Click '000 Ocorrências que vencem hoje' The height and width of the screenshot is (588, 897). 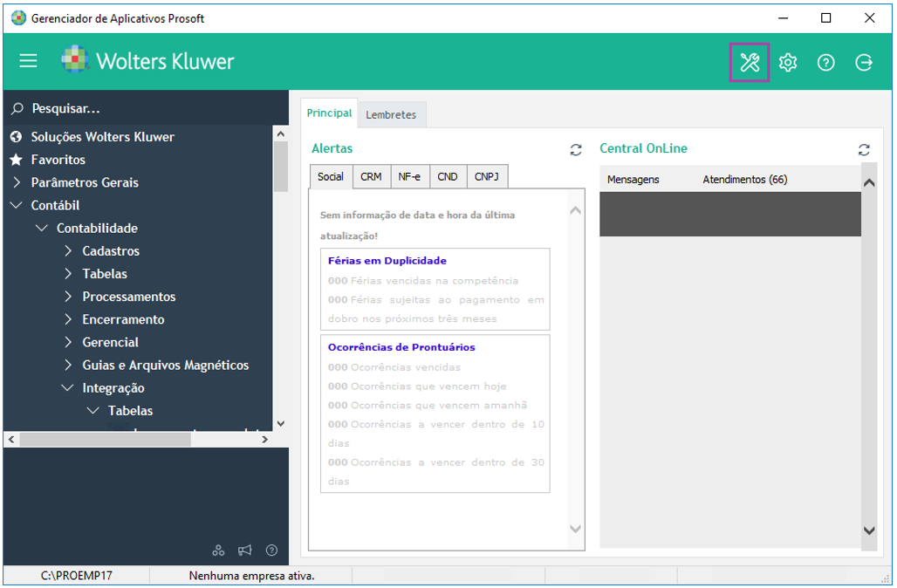417,386
